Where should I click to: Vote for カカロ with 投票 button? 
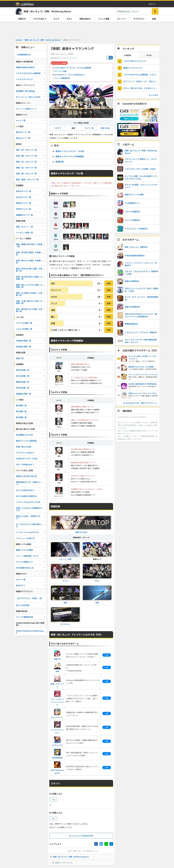click(108, 297)
